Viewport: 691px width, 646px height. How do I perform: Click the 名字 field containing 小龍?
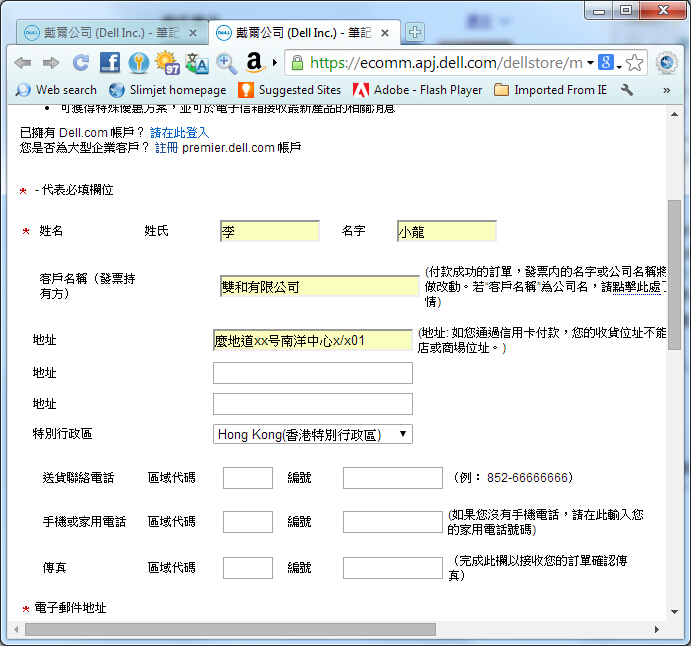[x=447, y=231]
